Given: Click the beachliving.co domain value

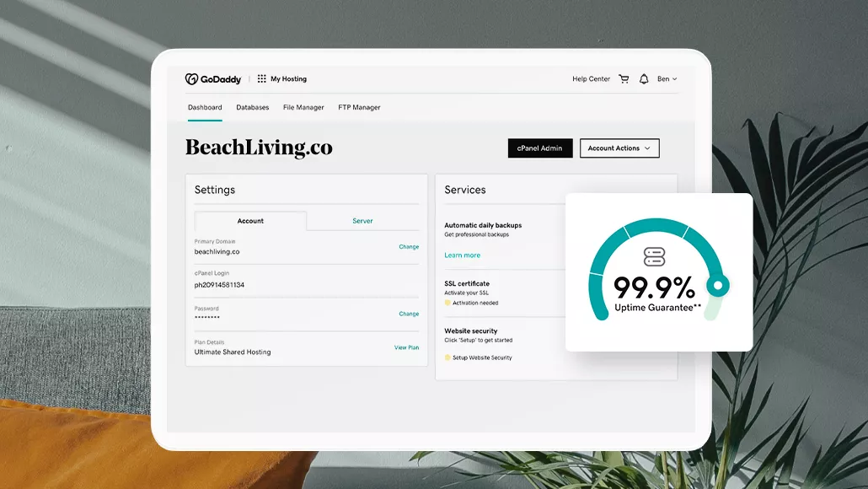Looking at the screenshot, I should pyautogui.click(x=217, y=251).
